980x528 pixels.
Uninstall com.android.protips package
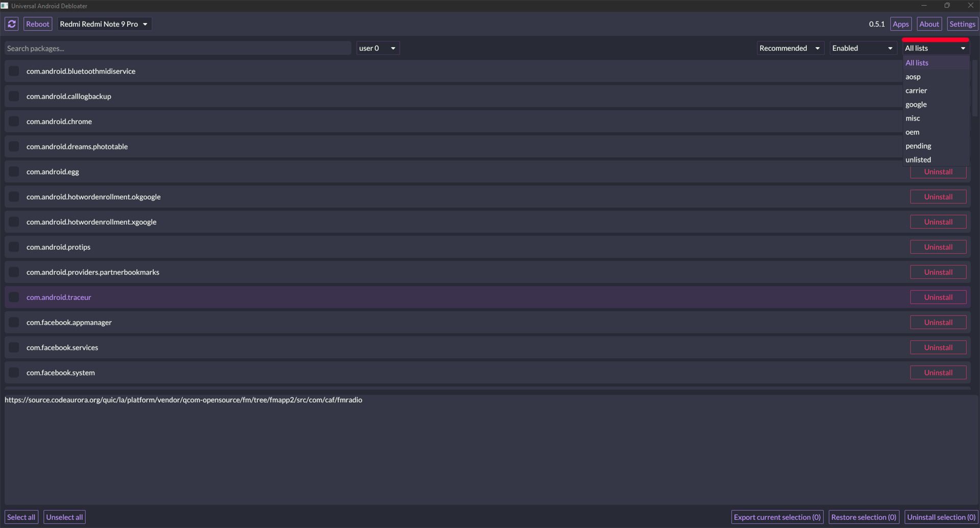938,247
